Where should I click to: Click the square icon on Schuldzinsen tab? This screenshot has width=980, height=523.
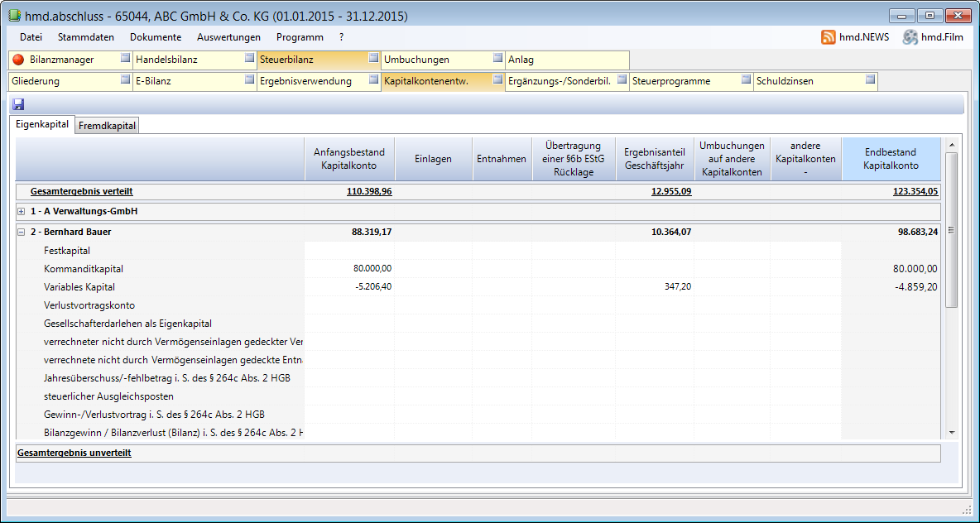pyautogui.click(x=870, y=80)
